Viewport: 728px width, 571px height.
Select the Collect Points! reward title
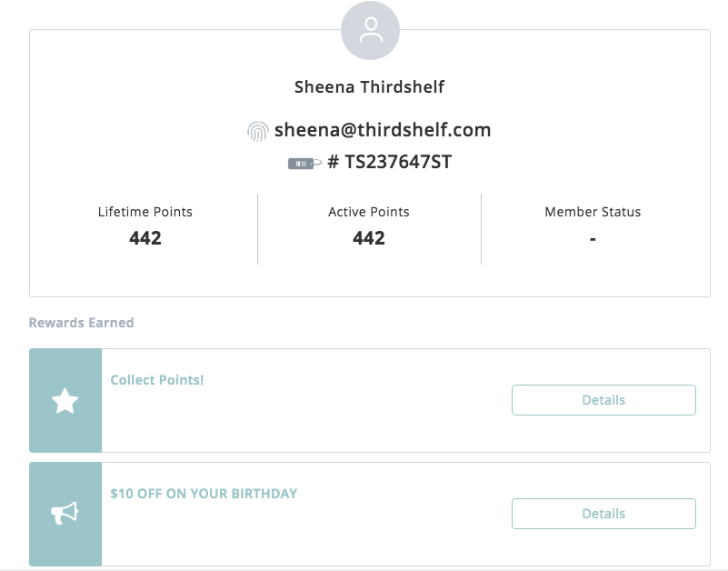pos(157,380)
